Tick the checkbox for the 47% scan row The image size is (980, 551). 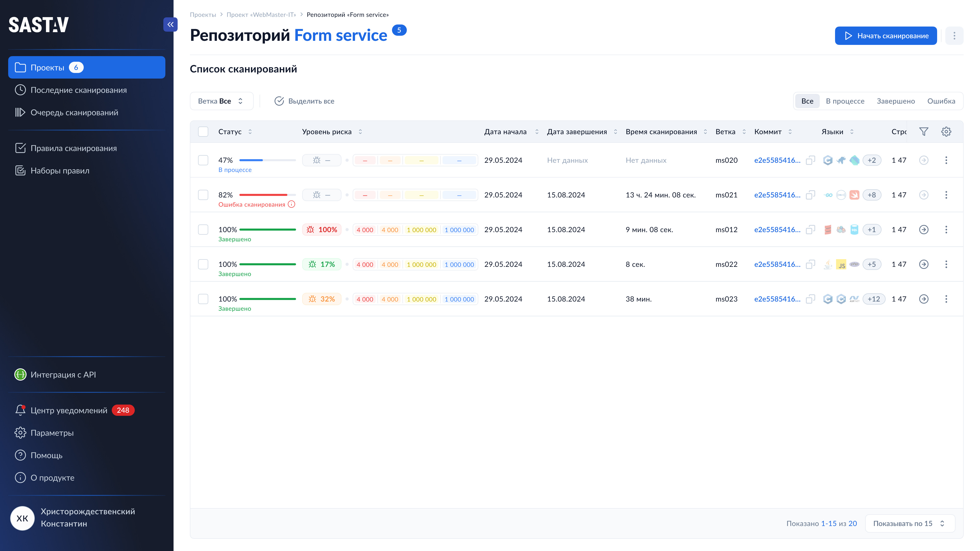[203, 160]
